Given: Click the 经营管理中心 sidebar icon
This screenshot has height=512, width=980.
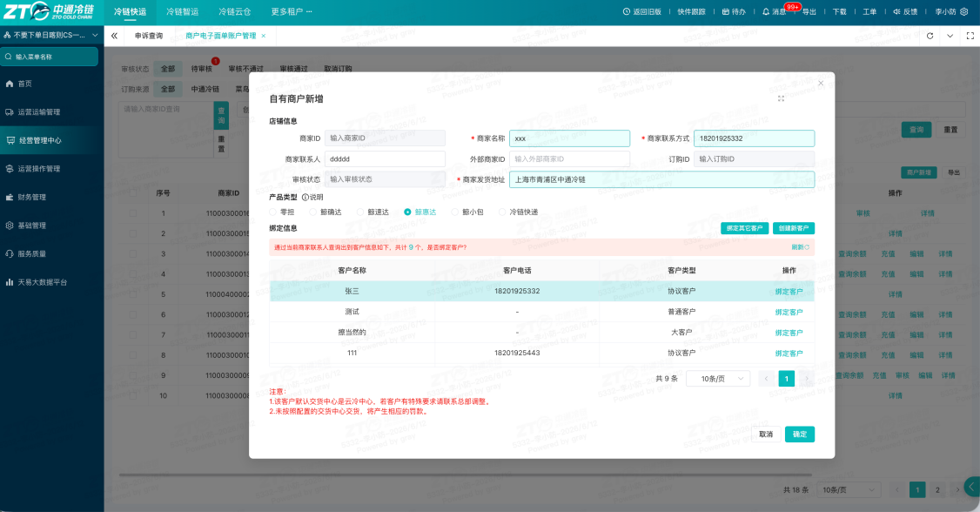Looking at the screenshot, I should tap(10, 140).
